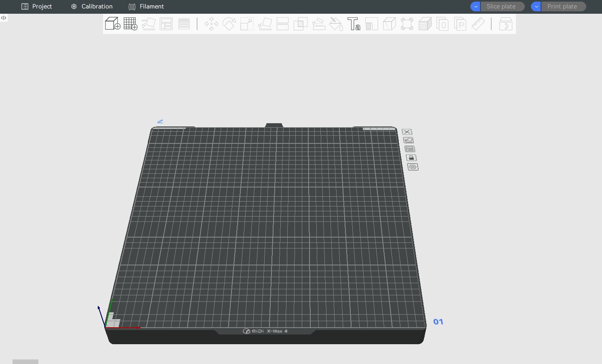Click the icon between Mesh boolean and paint bucket
Viewport: 602px width, 364px height.
tap(318, 24)
